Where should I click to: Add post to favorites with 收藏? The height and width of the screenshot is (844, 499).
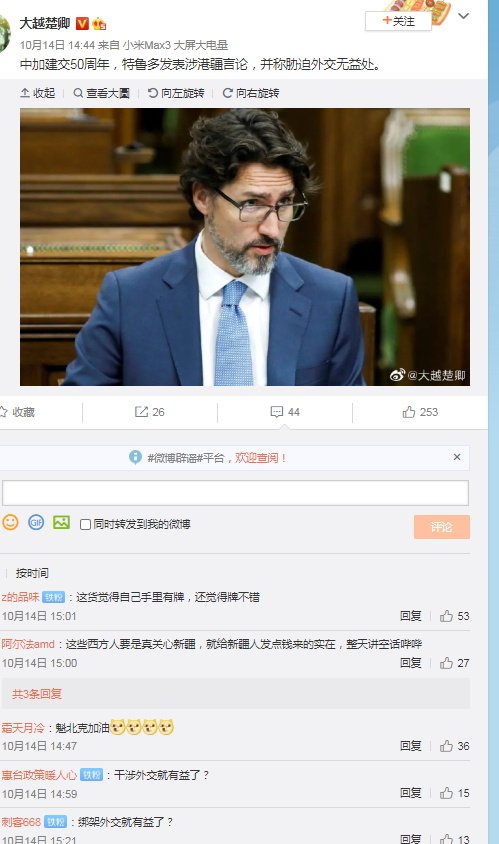[x=17, y=412]
